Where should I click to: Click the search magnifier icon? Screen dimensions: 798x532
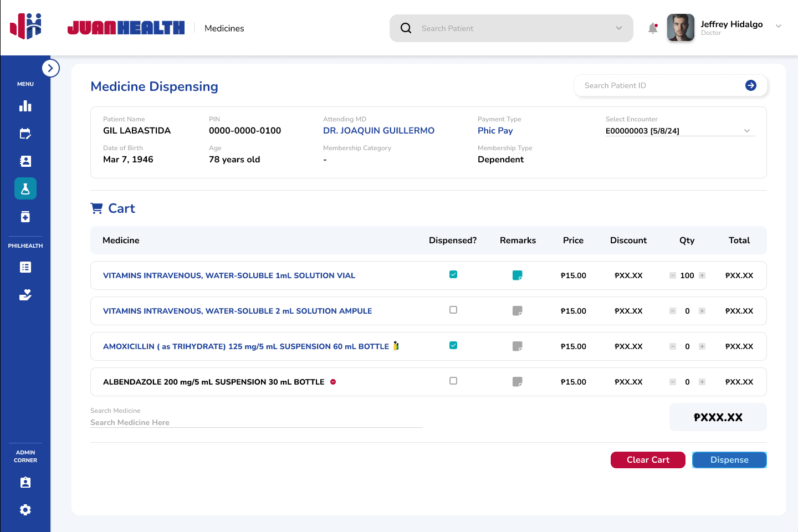[406, 28]
